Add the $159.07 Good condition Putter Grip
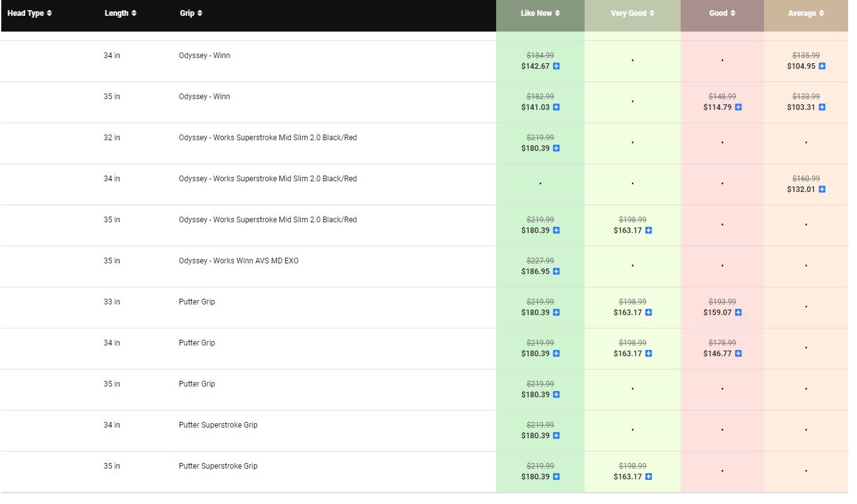Screen dimensions: 857x504 [x=738, y=313]
